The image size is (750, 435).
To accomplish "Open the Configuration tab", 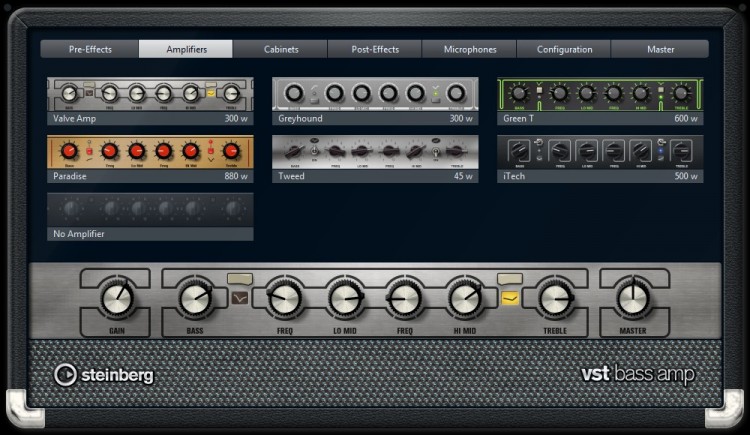I will (564, 49).
